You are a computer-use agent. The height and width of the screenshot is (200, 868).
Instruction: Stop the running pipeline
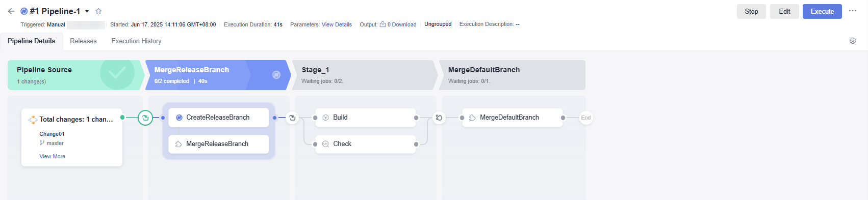click(751, 11)
